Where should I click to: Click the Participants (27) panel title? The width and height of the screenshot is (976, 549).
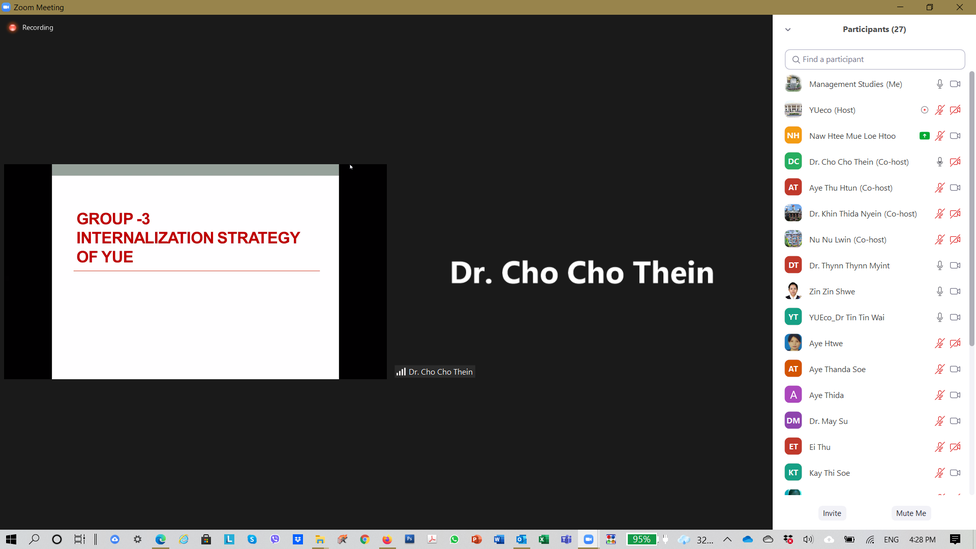(874, 29)
